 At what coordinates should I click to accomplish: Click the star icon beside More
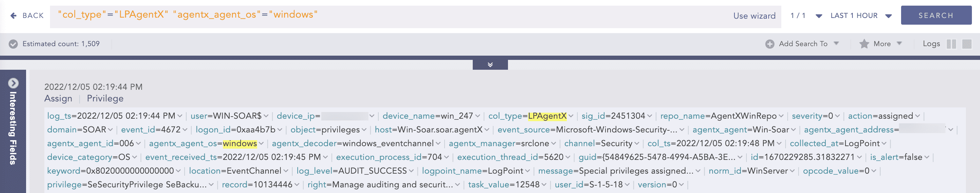click(x=864, y=44)
